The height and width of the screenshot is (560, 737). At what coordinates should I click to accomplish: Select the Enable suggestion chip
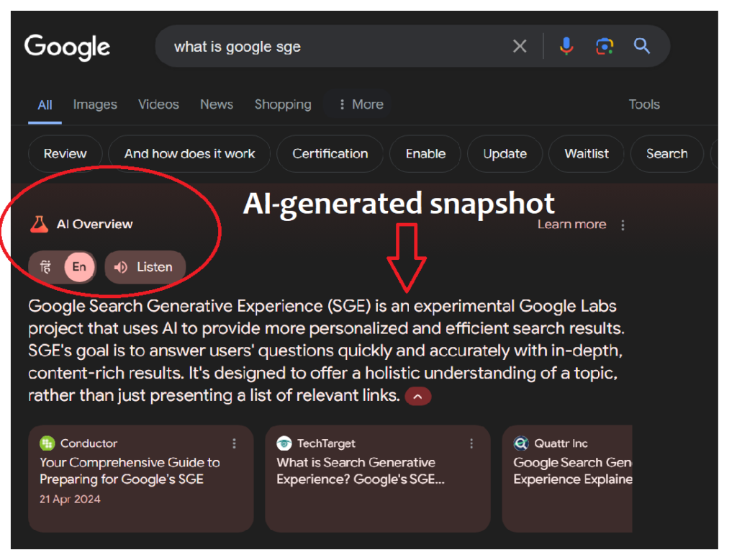[x=425, y=154]
